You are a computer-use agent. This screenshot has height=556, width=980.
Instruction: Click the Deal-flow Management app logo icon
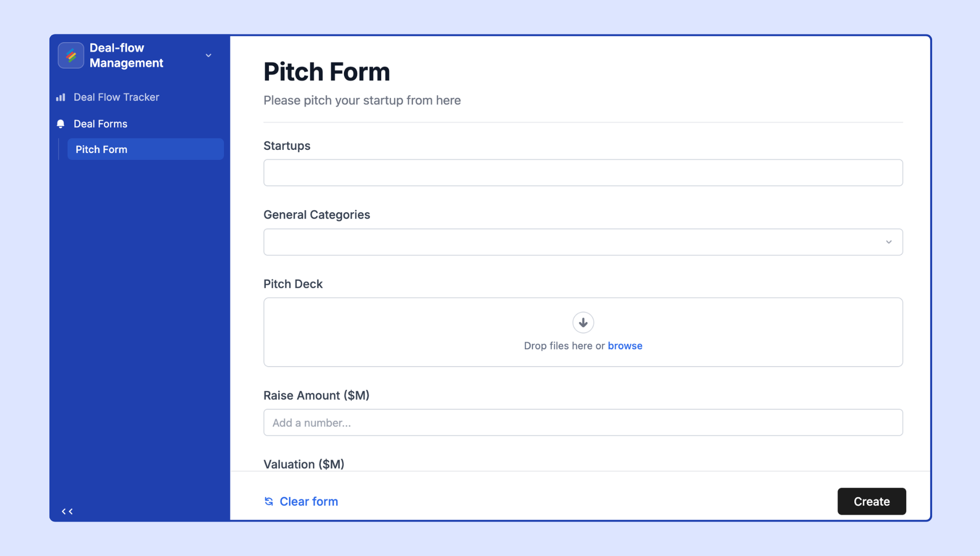(71, 56)
